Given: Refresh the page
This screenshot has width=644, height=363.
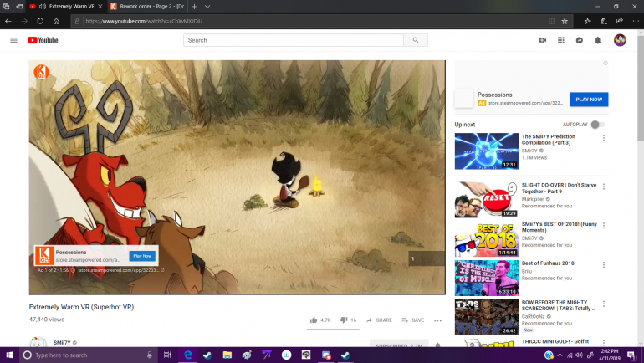Looking at the screenshot, I should click(40, 21).
